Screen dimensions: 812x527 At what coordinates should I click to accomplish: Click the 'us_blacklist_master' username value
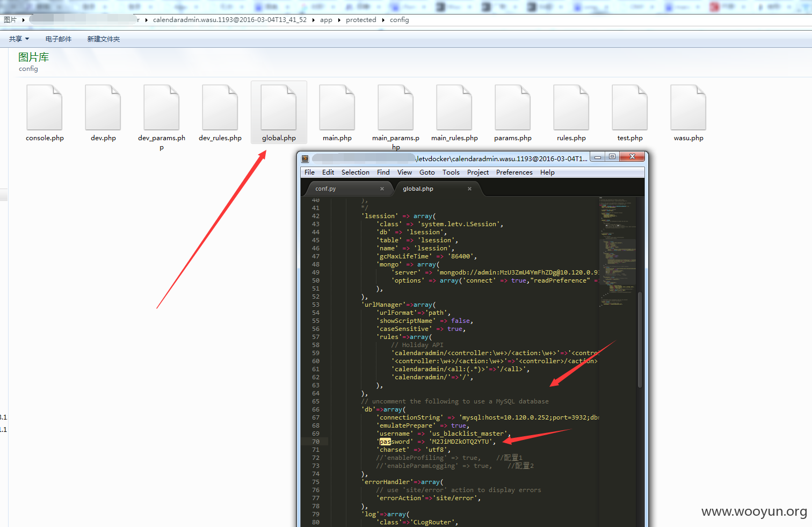point(468,434)
